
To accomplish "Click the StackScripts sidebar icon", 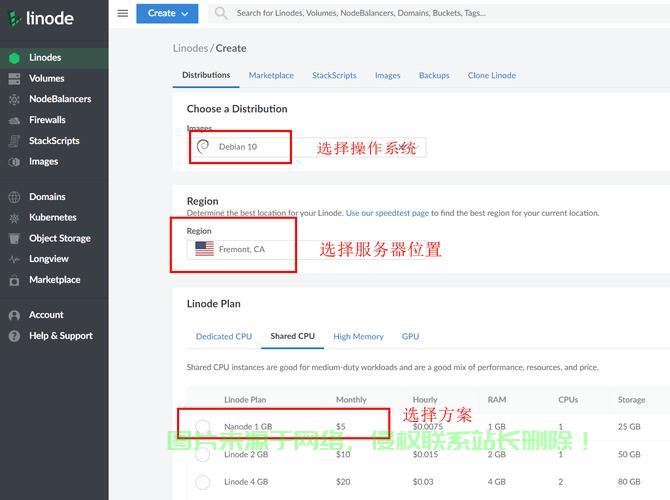I will [14, 141].
